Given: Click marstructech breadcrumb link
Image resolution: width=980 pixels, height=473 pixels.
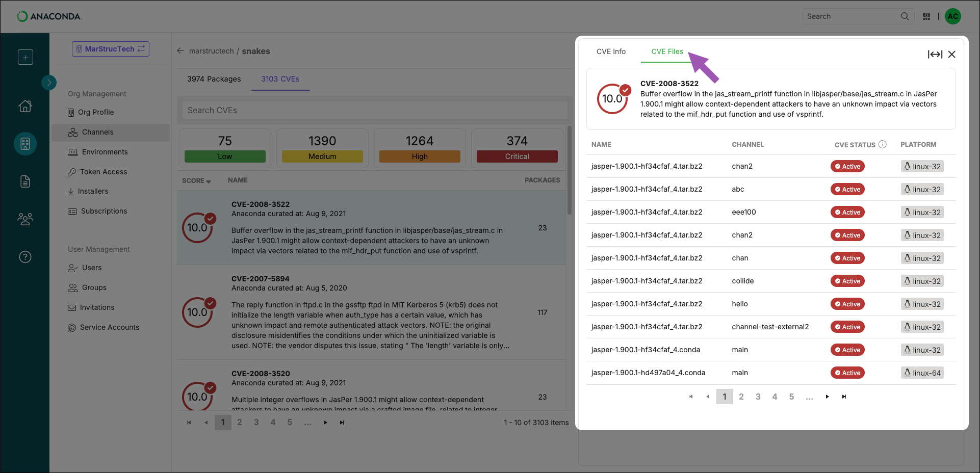Looking at the screenshot, I should click(x=211, y=51).
